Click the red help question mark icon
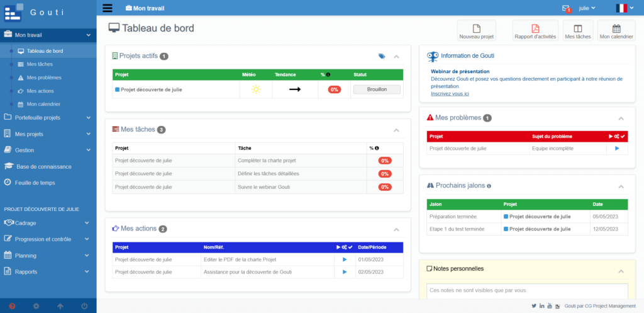 (12, 306)
